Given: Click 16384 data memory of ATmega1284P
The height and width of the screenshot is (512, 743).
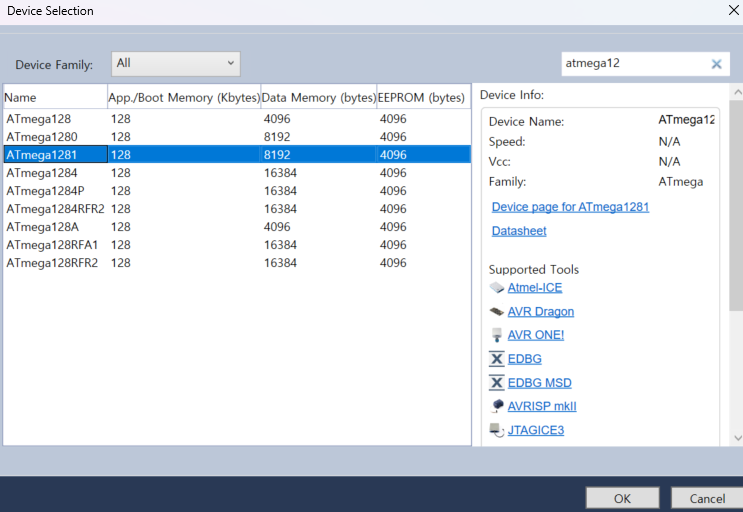Looking at the screenshot, I should click(x=280, y=190).
